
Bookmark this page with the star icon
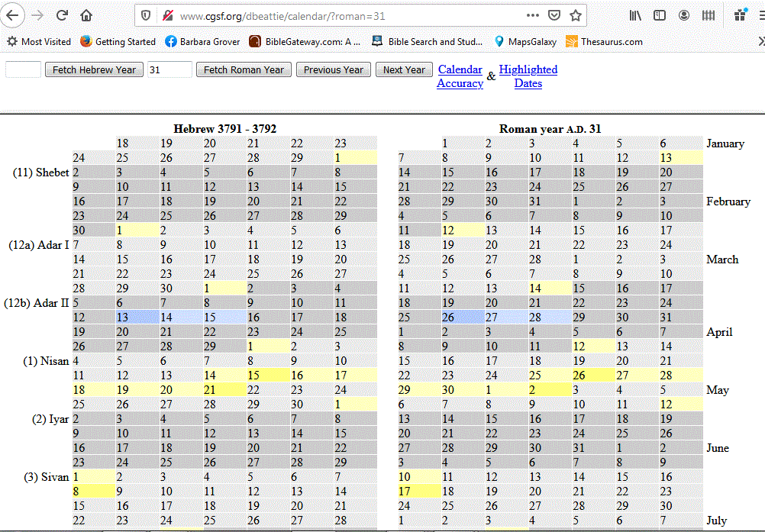576,15
